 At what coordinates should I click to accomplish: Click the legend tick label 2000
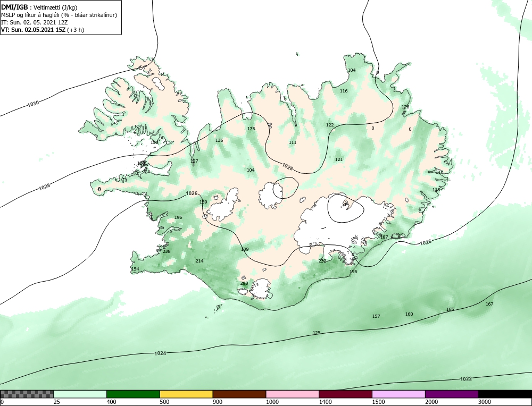click(431, 402)
